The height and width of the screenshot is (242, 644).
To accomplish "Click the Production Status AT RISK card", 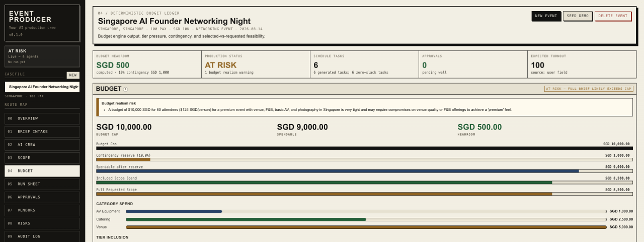I will (x=256, y=65).
